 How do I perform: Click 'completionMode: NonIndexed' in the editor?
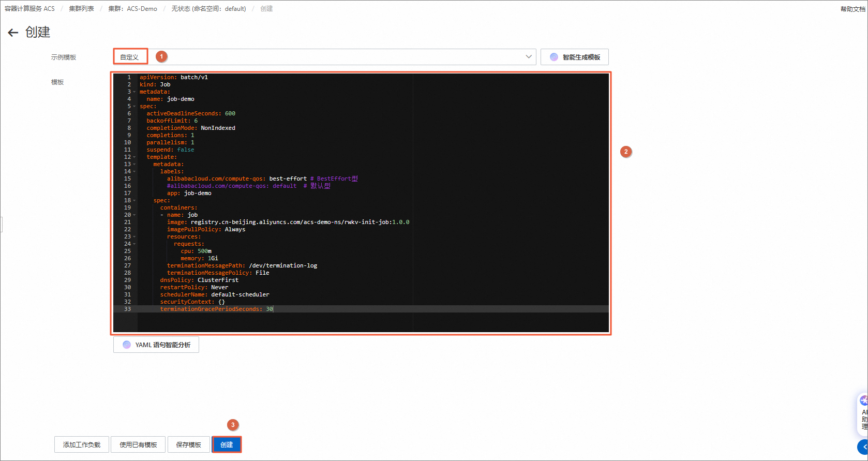tap(191, 128)
